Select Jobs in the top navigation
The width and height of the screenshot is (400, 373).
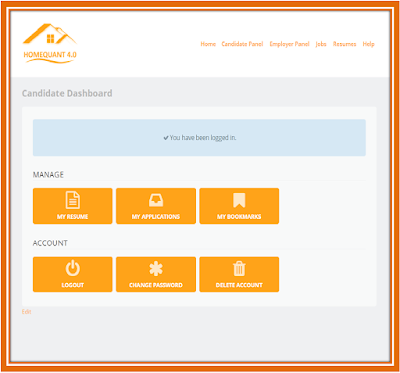pyautogui.click(x=321, y=44)
